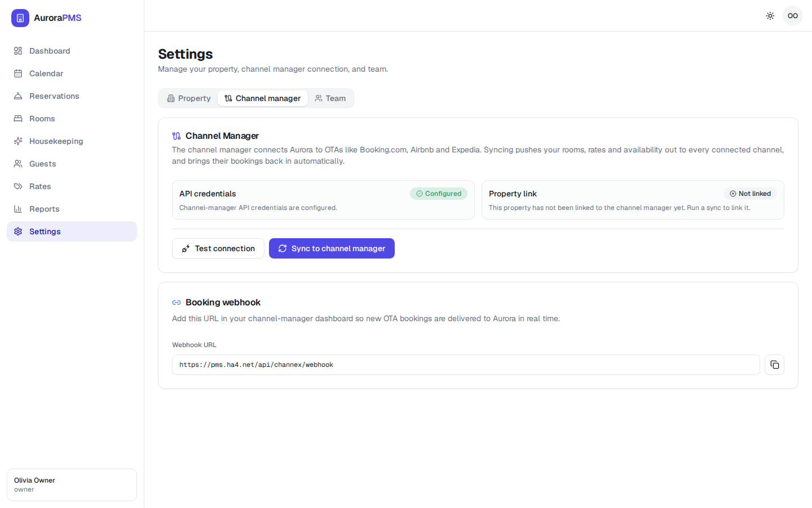Open the Calendar icon in sidebar

coord(18,73)
